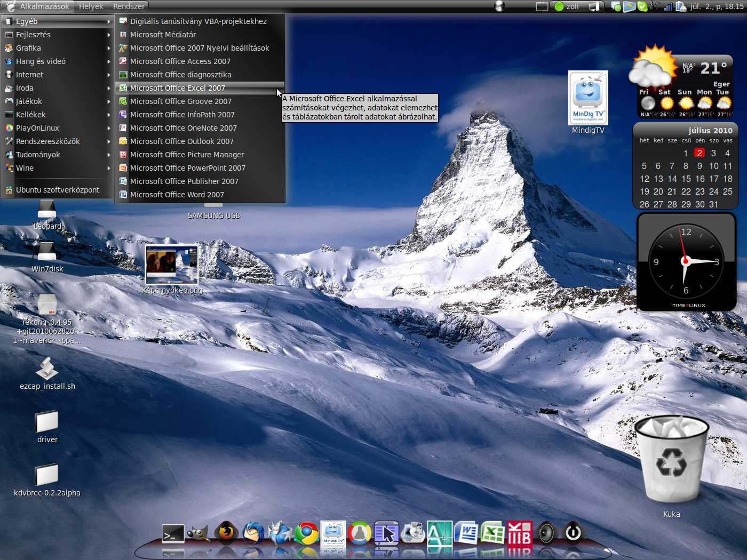Expand the Fejlesztés submenu
The image size is (747, 560).
tap(58, 35)
